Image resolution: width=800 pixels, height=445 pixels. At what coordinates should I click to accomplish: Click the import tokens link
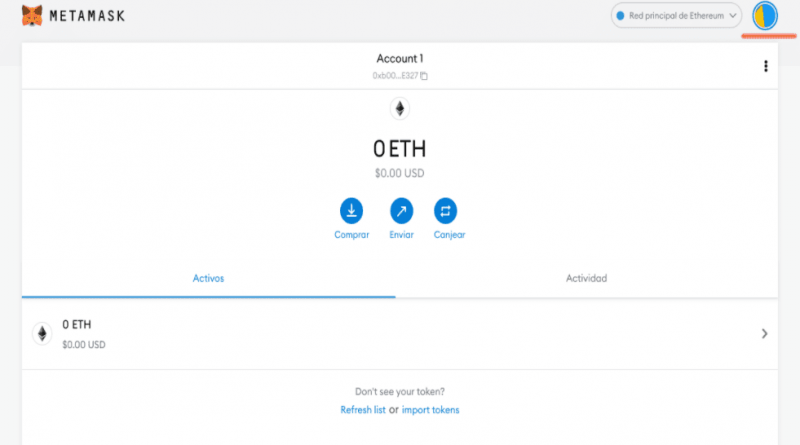pyautogui.click(x=431, y=410)
